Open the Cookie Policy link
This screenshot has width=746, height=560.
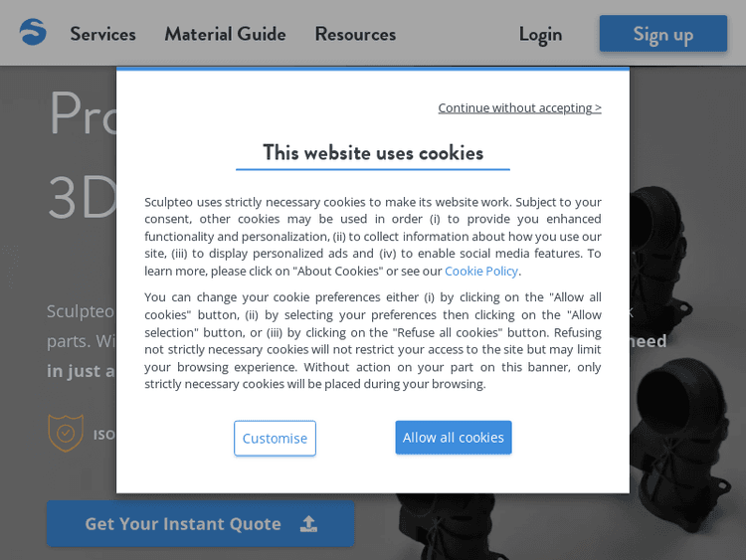coord(481,271)
